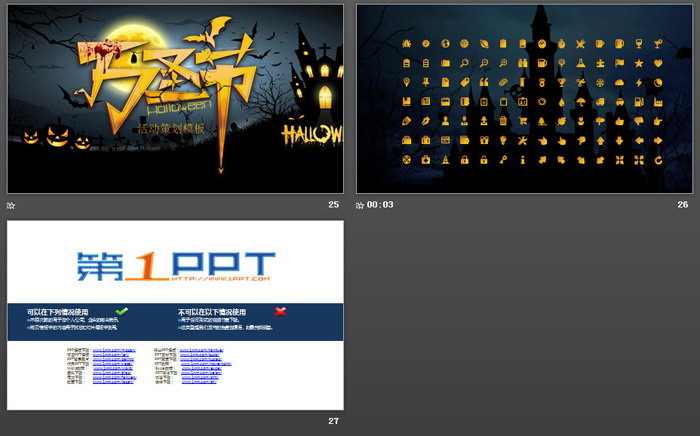This screenshot has width=700, height=436.
Task: Click the star icon in the icon grid
Action: [x=638, y=63]
